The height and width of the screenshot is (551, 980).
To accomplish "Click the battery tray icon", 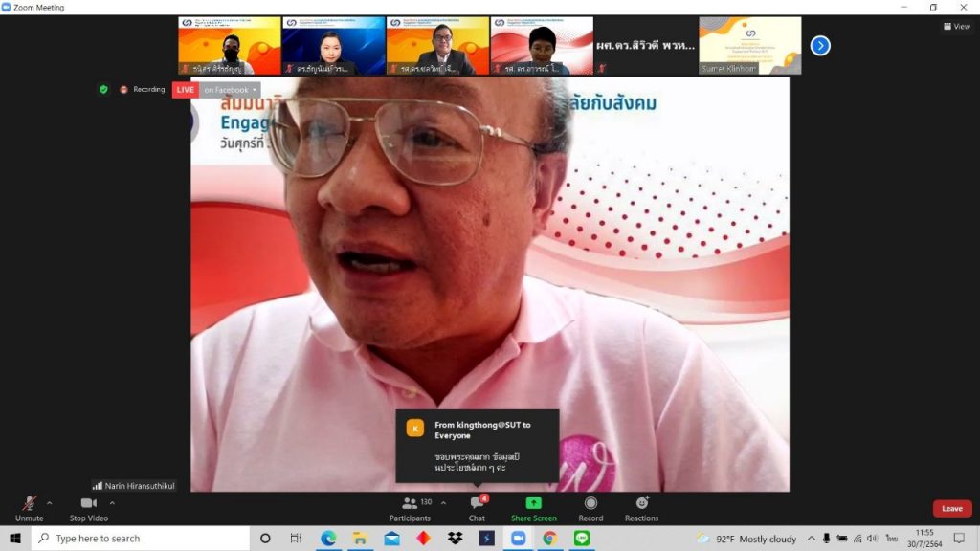I will click(842, 538).
